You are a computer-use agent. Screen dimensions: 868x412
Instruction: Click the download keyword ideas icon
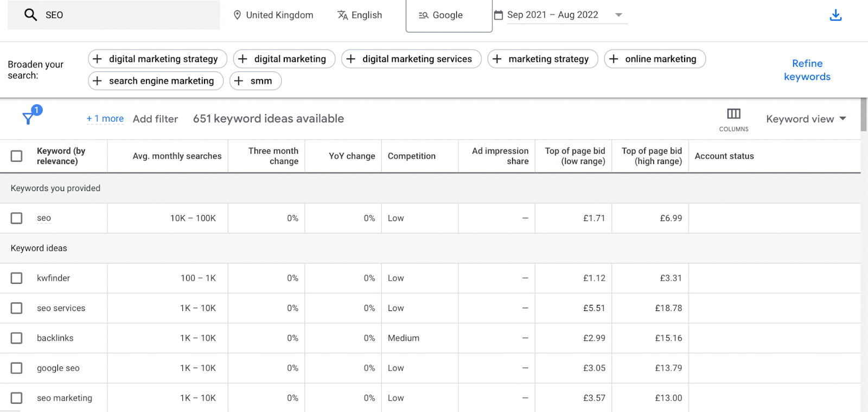pyautogui.click(x=835, y=15)
